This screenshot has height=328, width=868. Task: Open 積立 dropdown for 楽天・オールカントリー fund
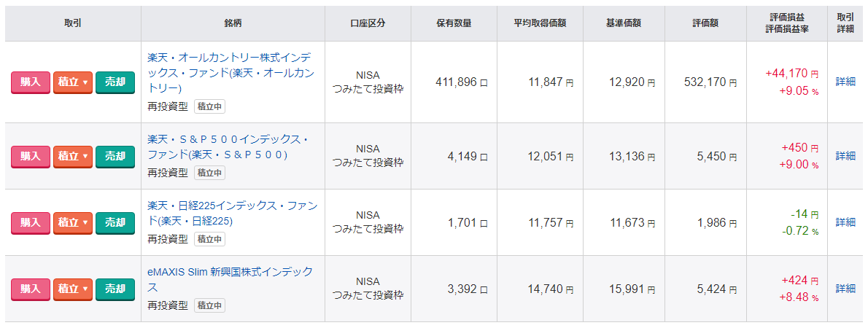pyautogui.click(x=73, y=82)
